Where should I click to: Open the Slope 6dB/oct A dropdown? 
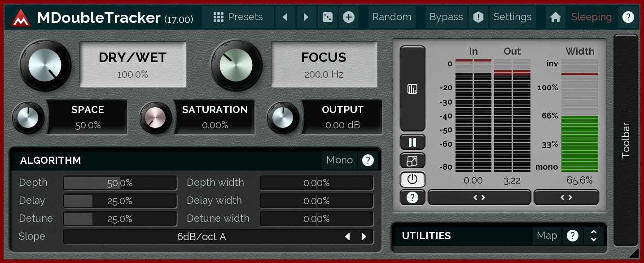coord(202,237)
